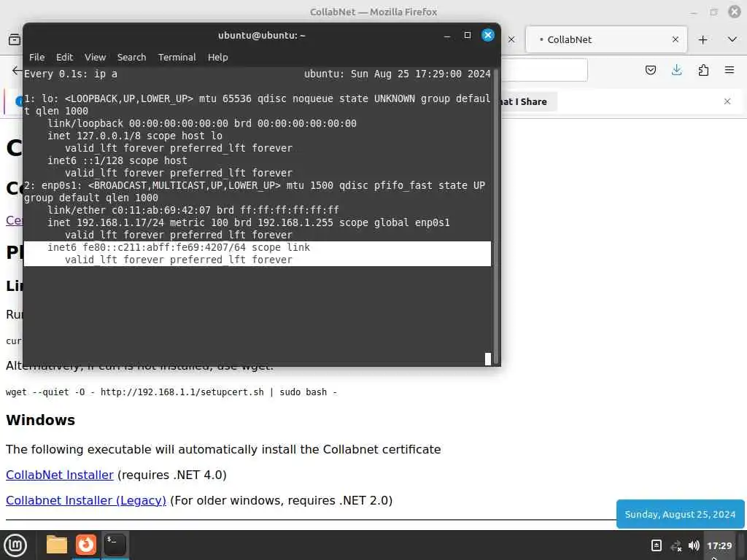Screen dimensions: 747x560
Task: Open the Collabnet Installer (Legacy) link
Action: click(86, 500)
